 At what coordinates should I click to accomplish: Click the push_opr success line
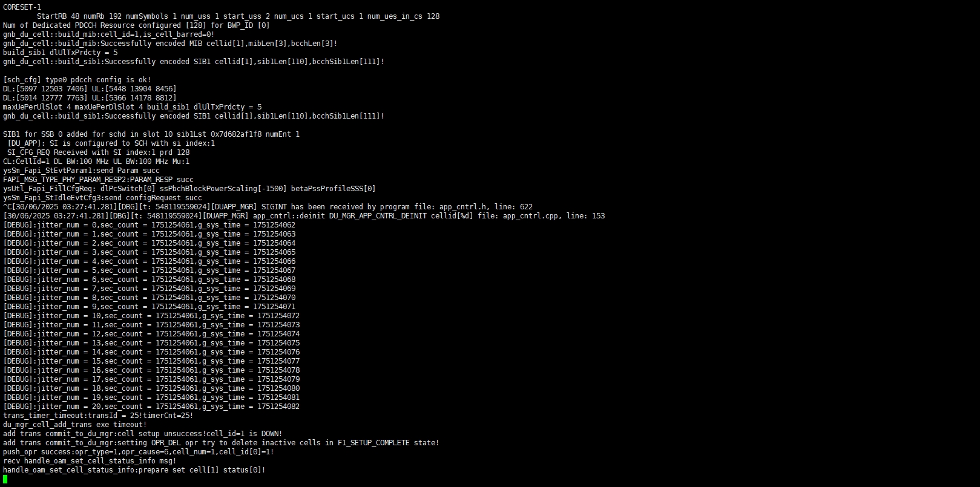[139, 452]
